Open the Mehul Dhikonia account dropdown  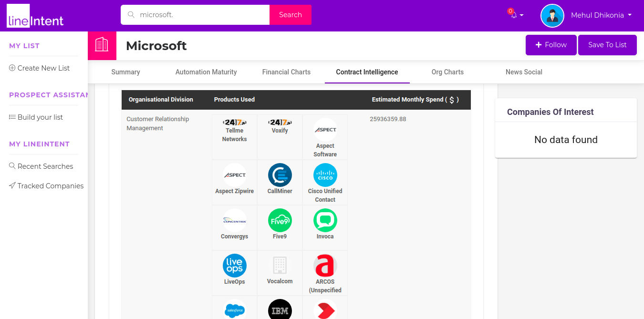(x=601, y=15)
